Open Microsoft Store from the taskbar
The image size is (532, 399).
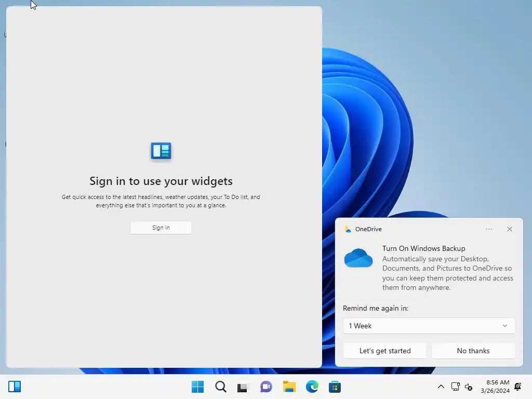click(x=335, y=387)
